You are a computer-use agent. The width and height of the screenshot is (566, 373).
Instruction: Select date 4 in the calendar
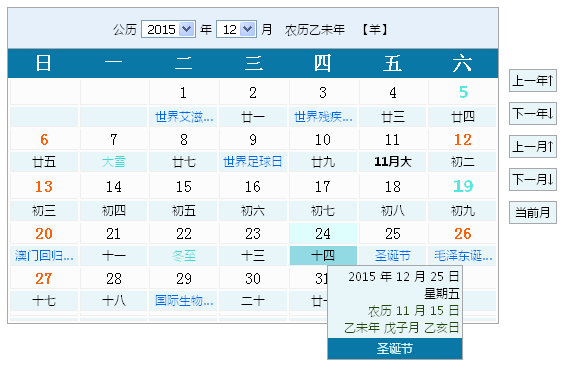(x=393, y=93)
